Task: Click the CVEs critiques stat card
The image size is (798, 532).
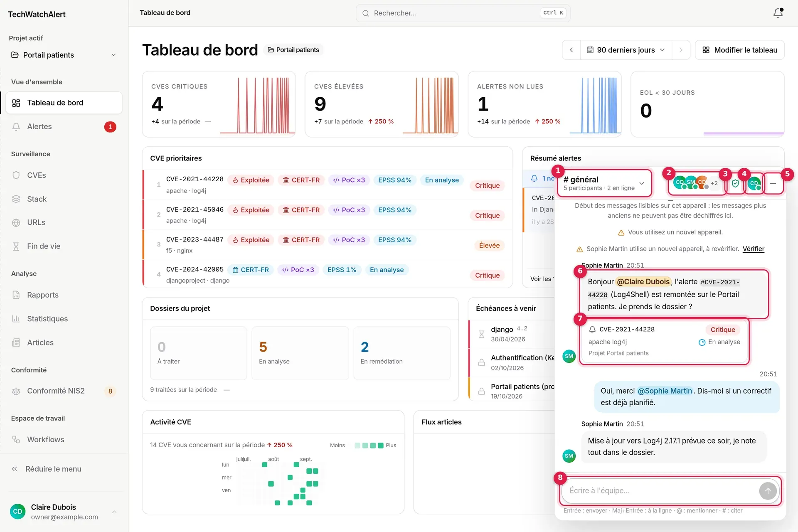Action: point(219,104)
